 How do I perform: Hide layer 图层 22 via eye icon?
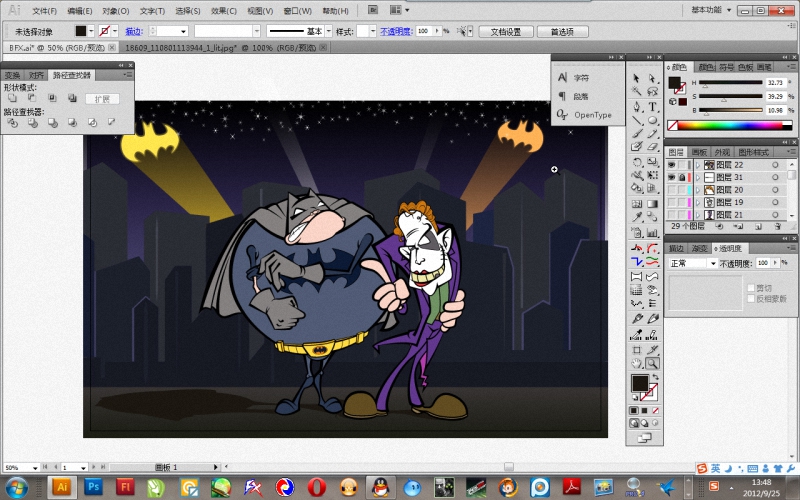[671, 165]
